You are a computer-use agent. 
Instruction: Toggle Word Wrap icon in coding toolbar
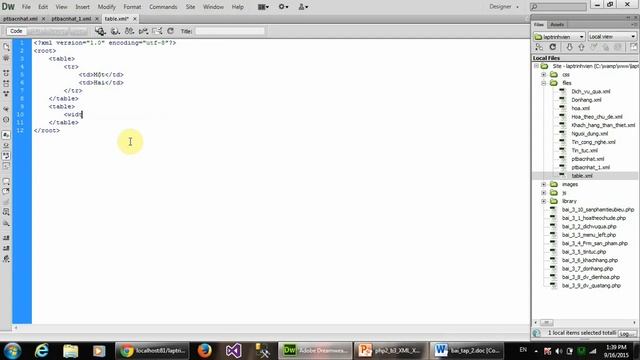6,156
